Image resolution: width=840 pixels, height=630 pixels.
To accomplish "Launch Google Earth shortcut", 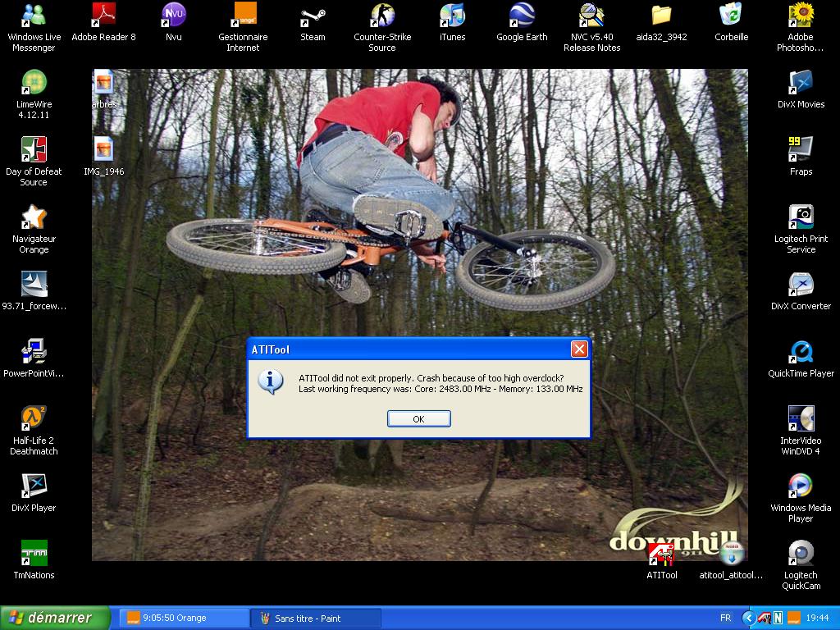I will click(x=522, y=16).
